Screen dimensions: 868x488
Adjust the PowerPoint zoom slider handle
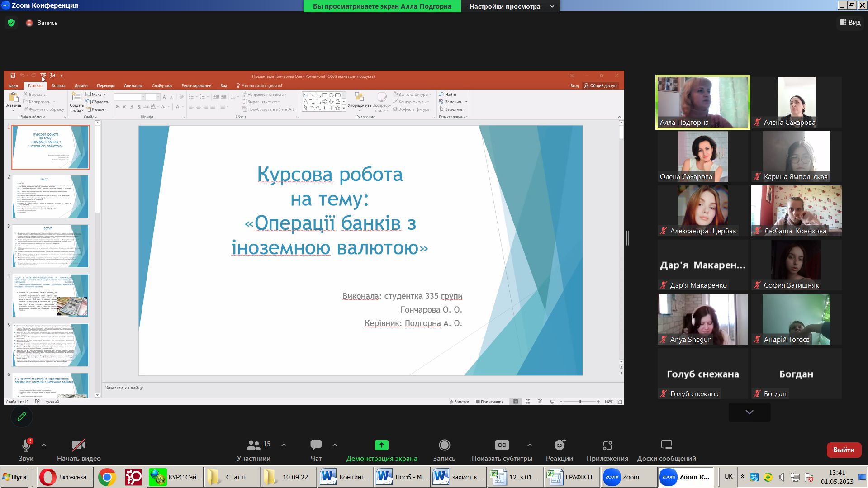[x=580, y=402]
